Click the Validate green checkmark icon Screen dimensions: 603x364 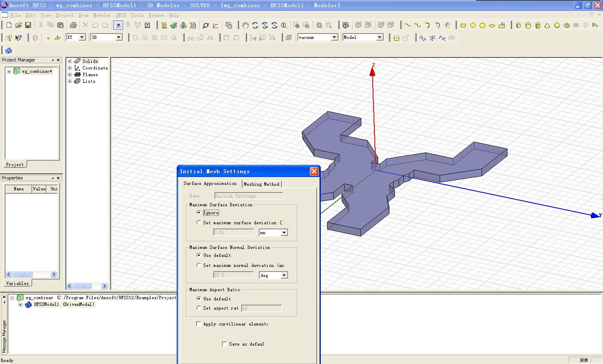pos(173,25)
